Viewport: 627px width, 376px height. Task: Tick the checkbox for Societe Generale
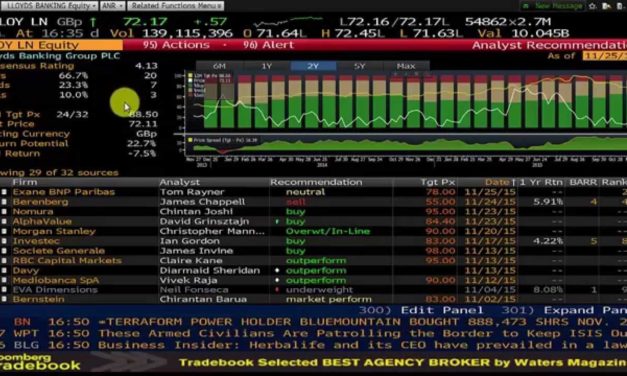[4, 251]
